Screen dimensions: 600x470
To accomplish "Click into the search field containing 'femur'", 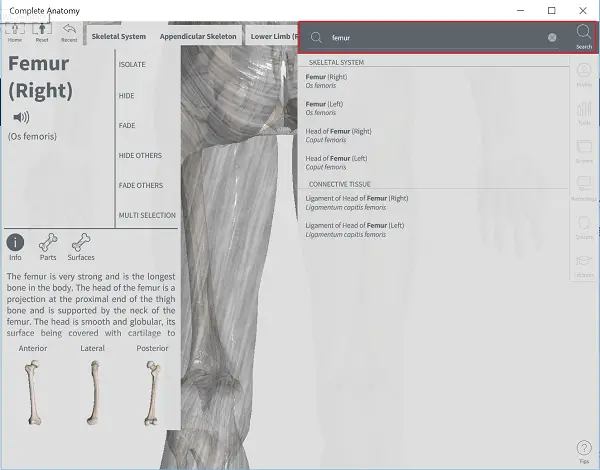I will point(432,38).
